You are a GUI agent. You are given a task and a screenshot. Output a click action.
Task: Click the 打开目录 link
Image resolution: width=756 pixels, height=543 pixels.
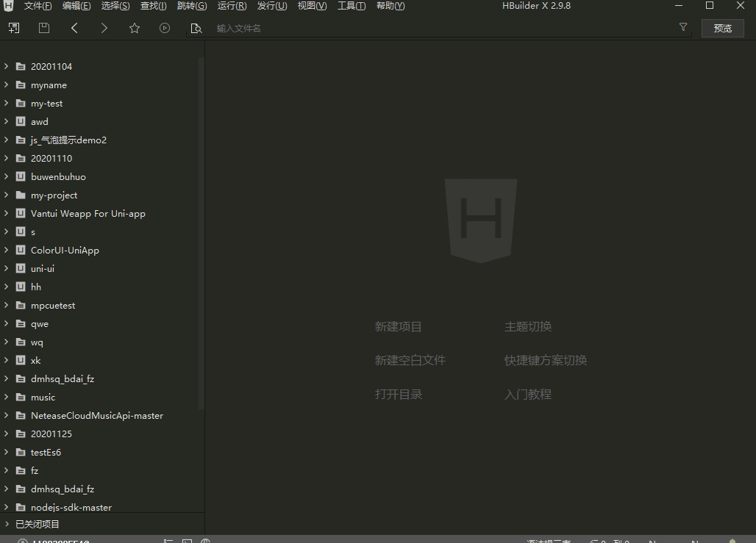pyautogui.click(x=399, y=394)
